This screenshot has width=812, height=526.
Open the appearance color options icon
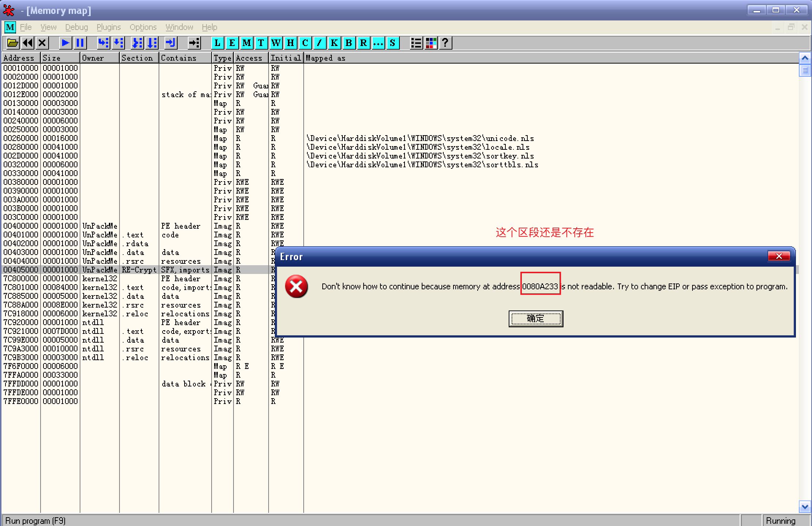tap(431, 43)
